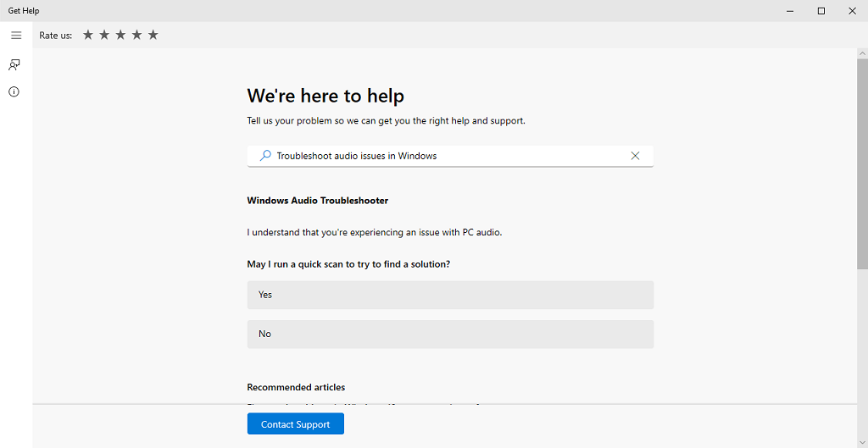The height and width of the screenshot is (448, 868).
Task: Rate the app two stars
Action: pos(104,35)
